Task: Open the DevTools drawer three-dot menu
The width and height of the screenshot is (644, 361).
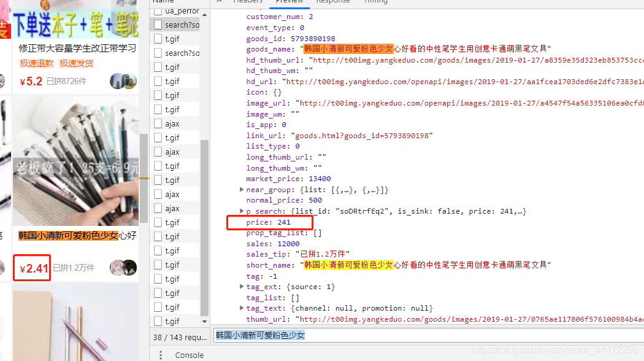Action: [161, 355]
